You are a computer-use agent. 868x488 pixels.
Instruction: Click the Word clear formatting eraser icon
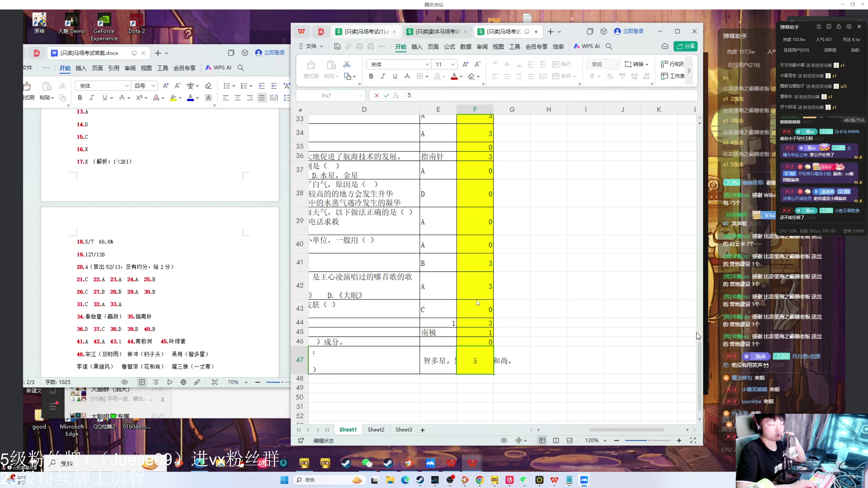(x=209, y=86)
